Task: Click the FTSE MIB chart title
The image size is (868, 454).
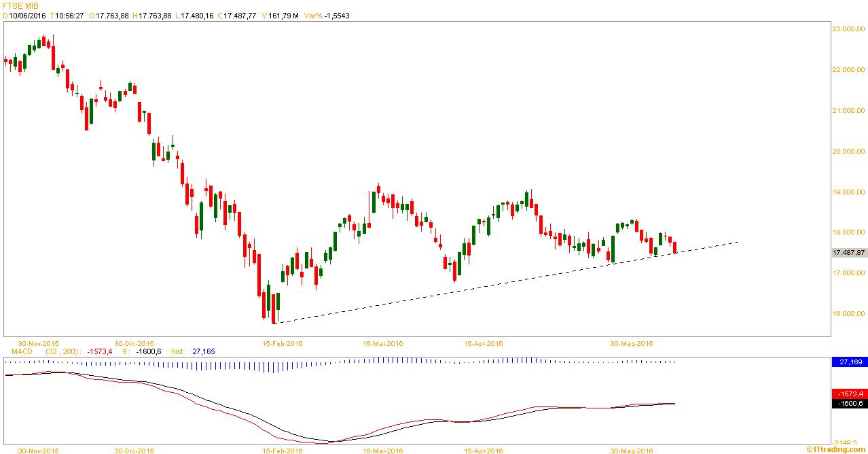Action: pyautogui.click(x=21, y=5)
